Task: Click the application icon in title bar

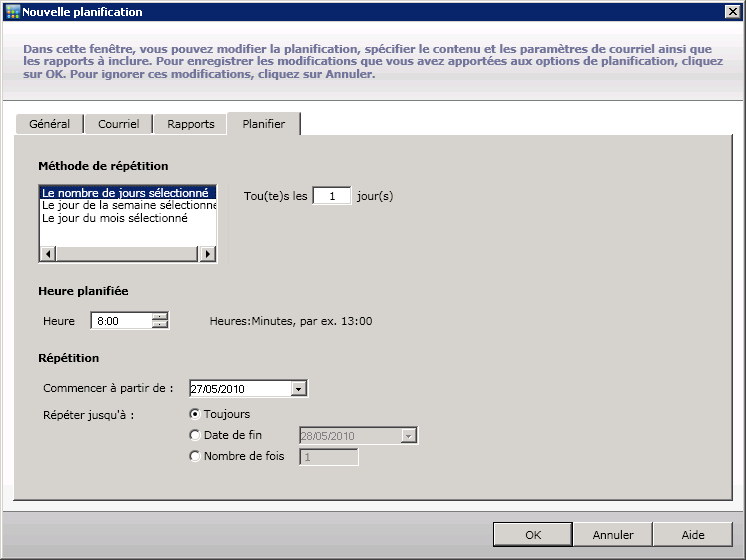Action: (x=13, y=12)
